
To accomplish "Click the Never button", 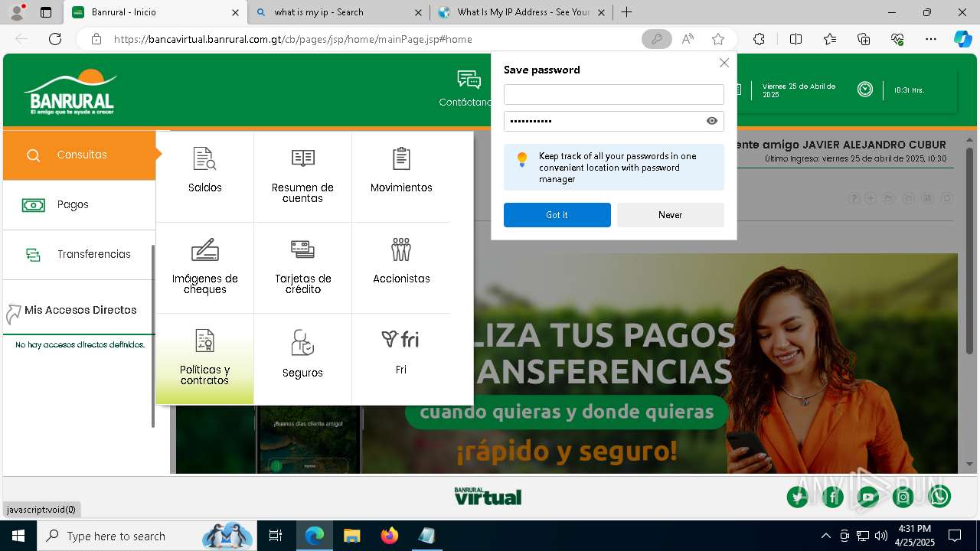I will coord(671,215).
